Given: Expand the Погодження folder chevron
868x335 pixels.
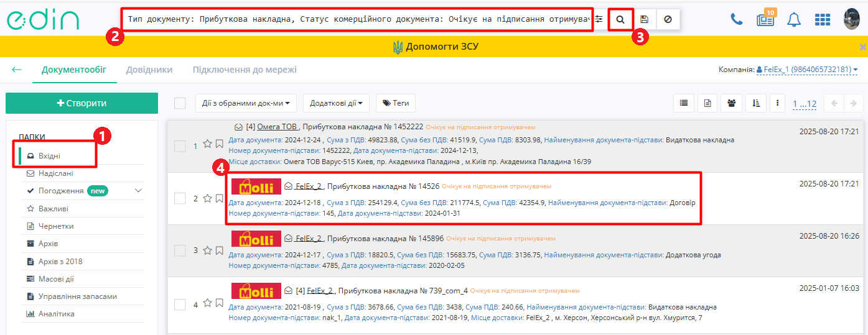Looking at the screenshot, I should click(x=138, y=190).
